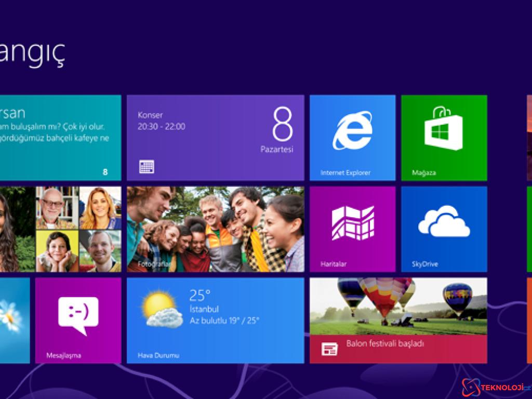Open the Mesajlaşma messaging tile

(78, 320)
